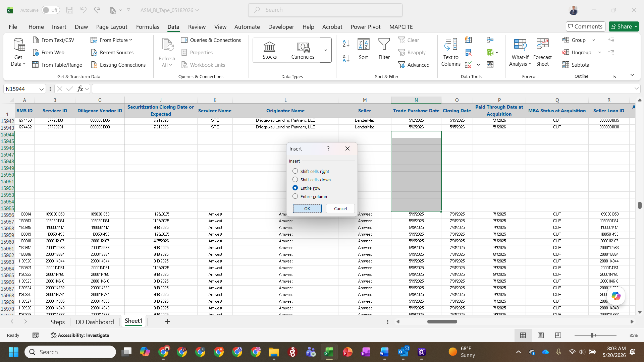
Task: Collapse the ribbon chevron
Action: 632,75
